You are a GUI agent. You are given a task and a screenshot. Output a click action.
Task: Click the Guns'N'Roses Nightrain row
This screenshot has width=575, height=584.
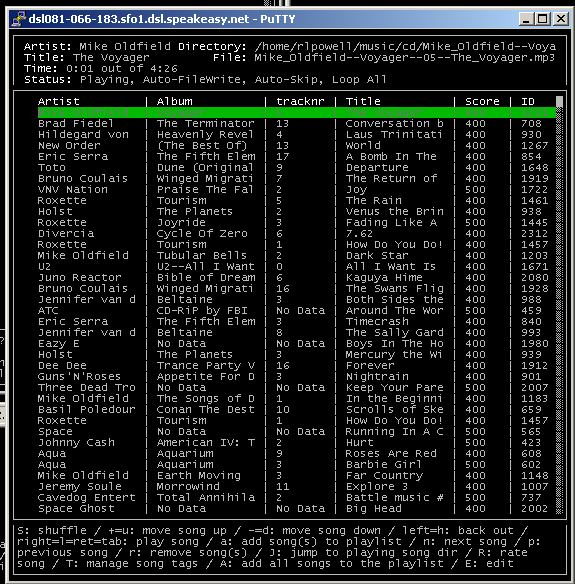[x=296, y=377]
